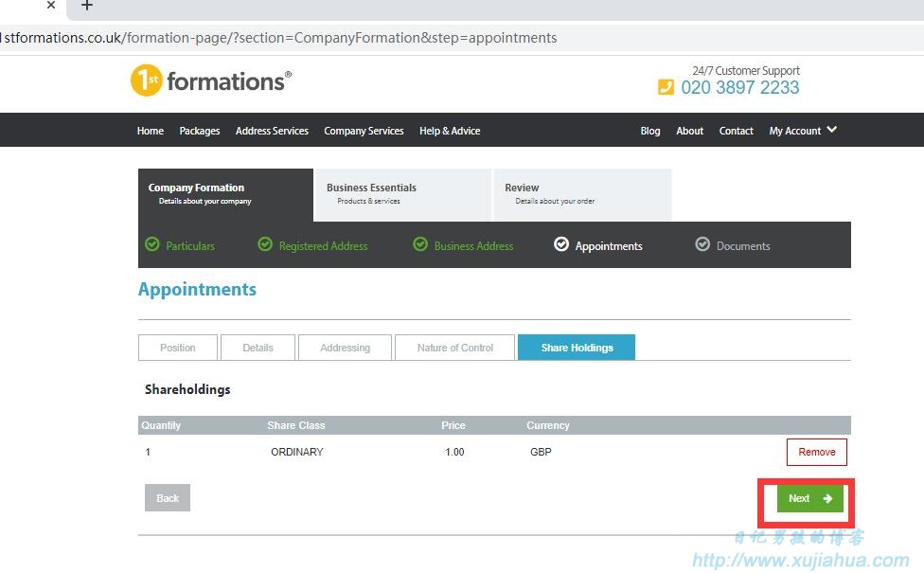Click the Appointments page heading
924x573 pixels.
coord(197,290)
